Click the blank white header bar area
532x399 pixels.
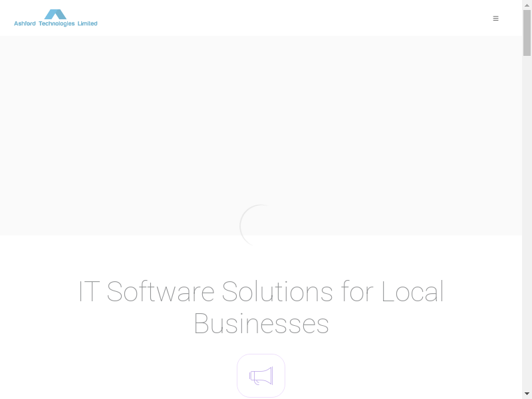click(299, 18)
